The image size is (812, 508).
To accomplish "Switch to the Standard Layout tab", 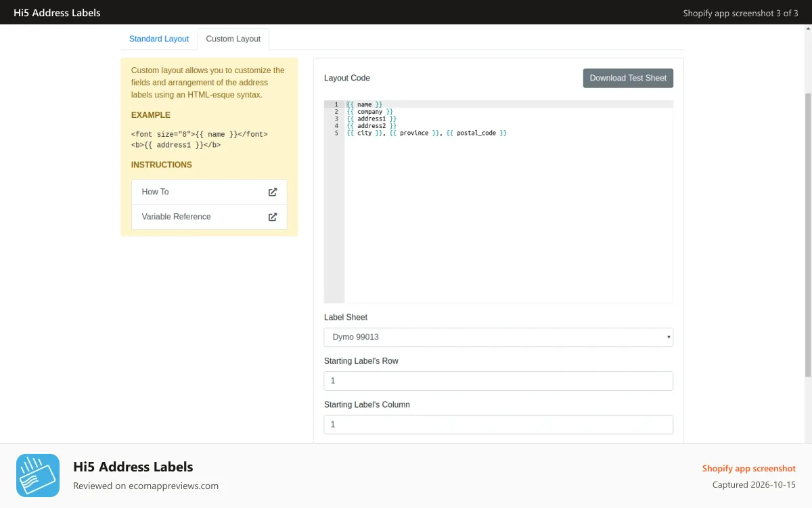I will point(159,39).
